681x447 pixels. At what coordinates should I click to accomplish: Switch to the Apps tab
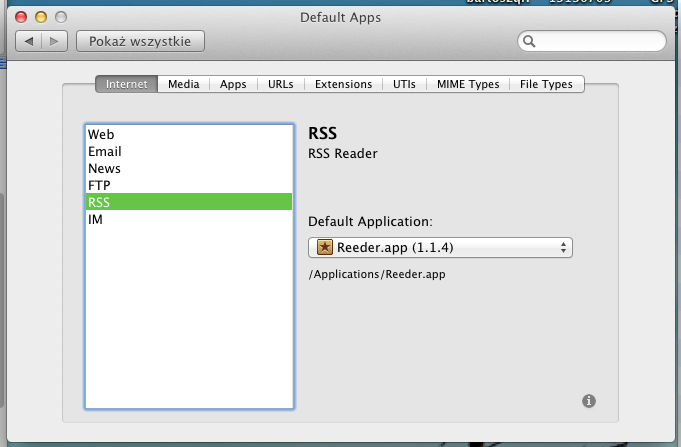pyautogui.click(x=233, y=84)
